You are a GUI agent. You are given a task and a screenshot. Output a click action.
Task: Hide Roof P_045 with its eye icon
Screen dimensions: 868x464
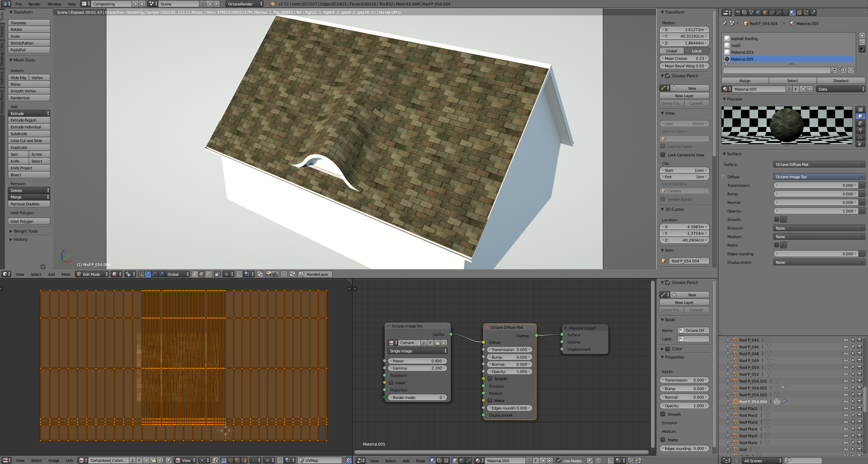(846, 340)
